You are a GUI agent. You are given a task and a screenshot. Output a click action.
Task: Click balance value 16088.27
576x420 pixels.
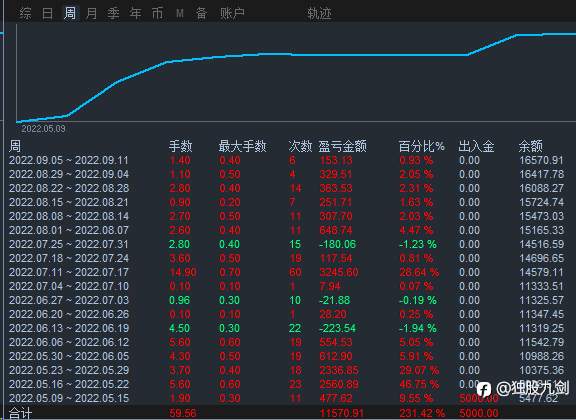(x=541, y=188)
